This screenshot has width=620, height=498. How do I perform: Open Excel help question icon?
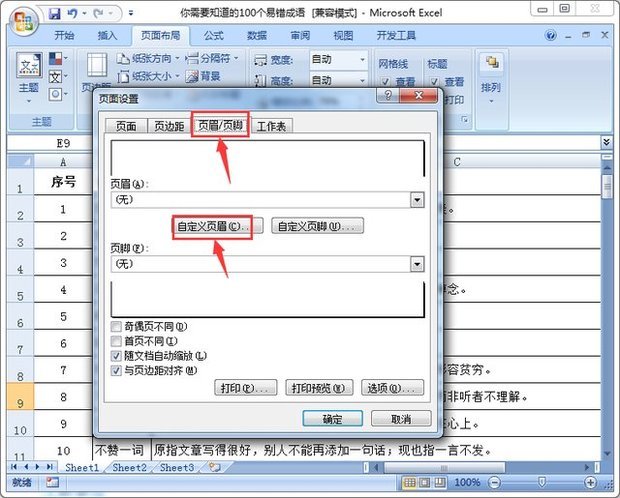[550, 36]
